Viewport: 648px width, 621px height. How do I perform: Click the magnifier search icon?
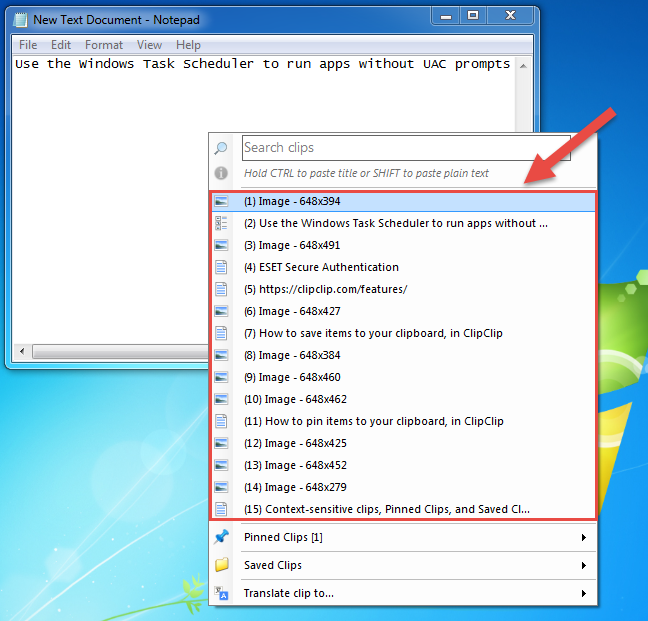click(x=221, y=148)
